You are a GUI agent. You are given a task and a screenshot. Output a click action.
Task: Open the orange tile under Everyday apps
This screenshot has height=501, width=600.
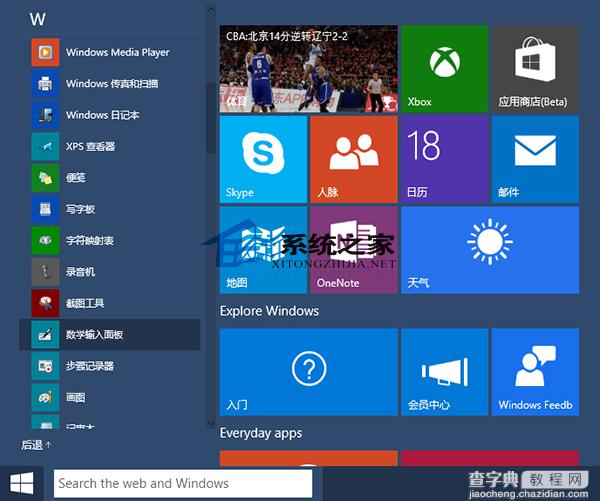pos(308,459)
